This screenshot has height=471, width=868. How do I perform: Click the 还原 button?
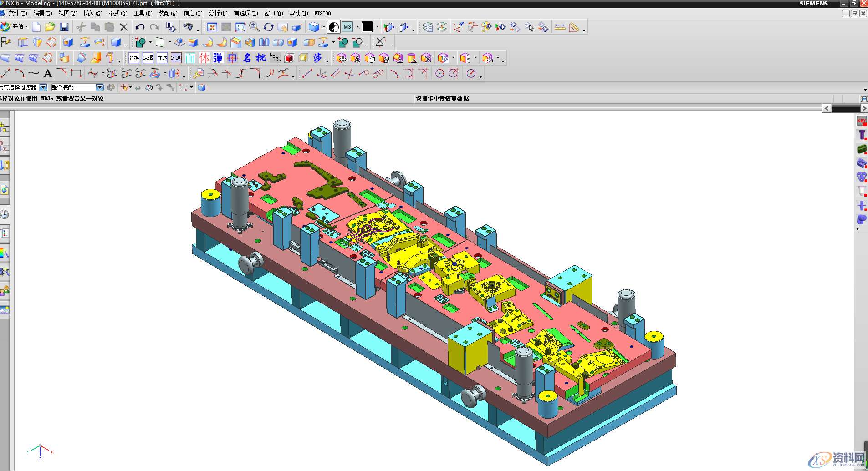click(176, 58)
